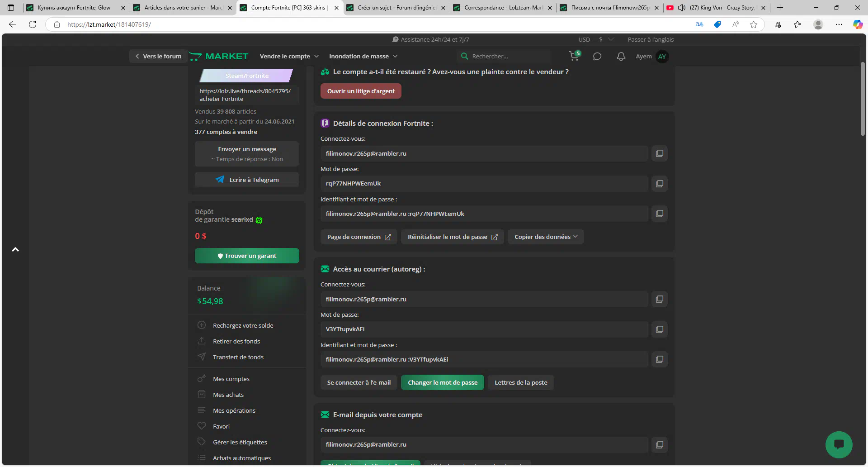Switch to Articles dans votre panier tab
This screenshot has height=467, width=868.
point(182,8)
